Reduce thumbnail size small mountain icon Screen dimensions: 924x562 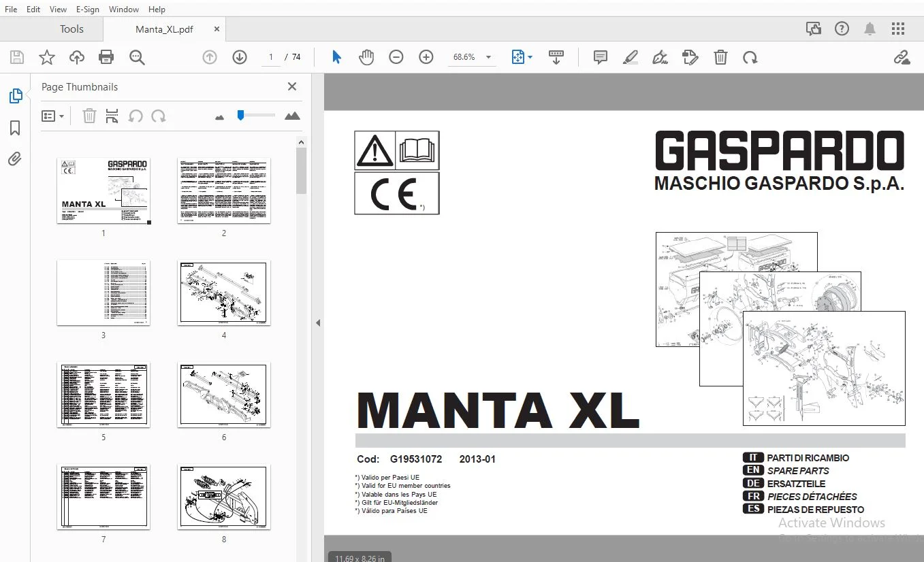(x=219, y=117)
